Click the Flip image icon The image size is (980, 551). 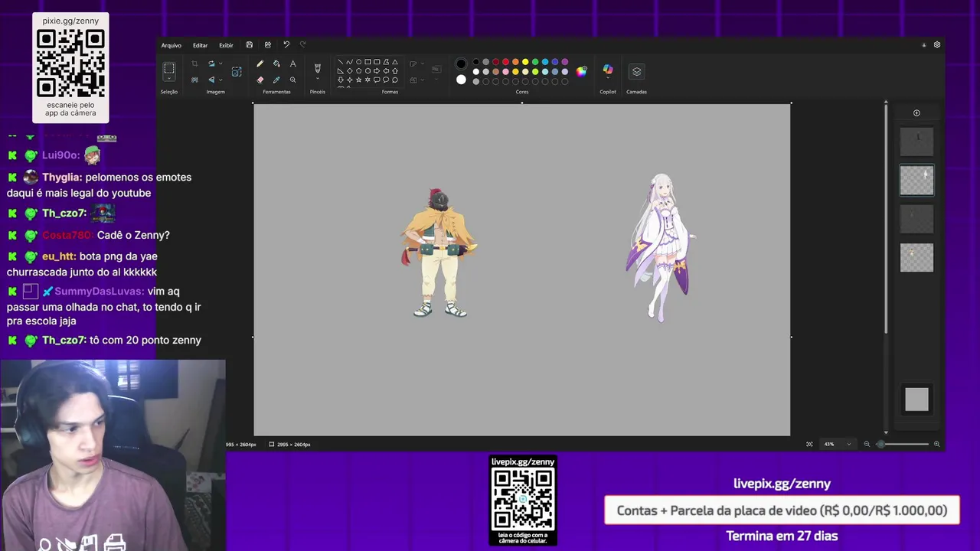click(211, 80)
